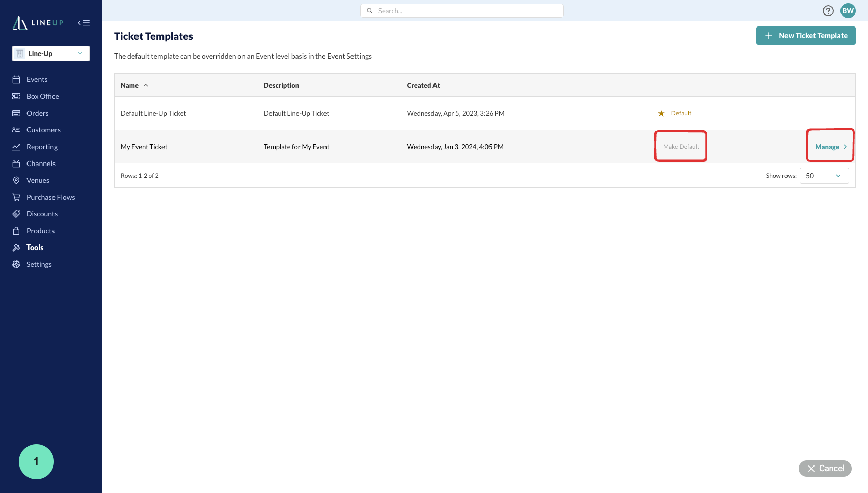Open help via question mark icon

(828, 11)
